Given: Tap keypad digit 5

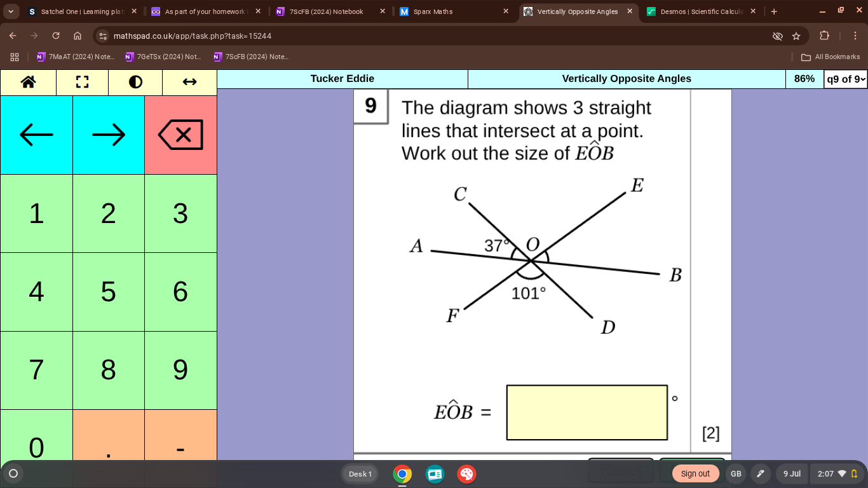Looking at the screenshot, I should [109, 292].
